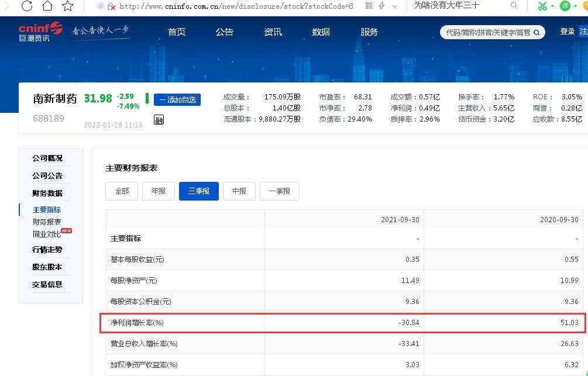Click the insecure connection lock icon
Image resolution: width=588 pixels, height=376 pixels.
[111, 6]
